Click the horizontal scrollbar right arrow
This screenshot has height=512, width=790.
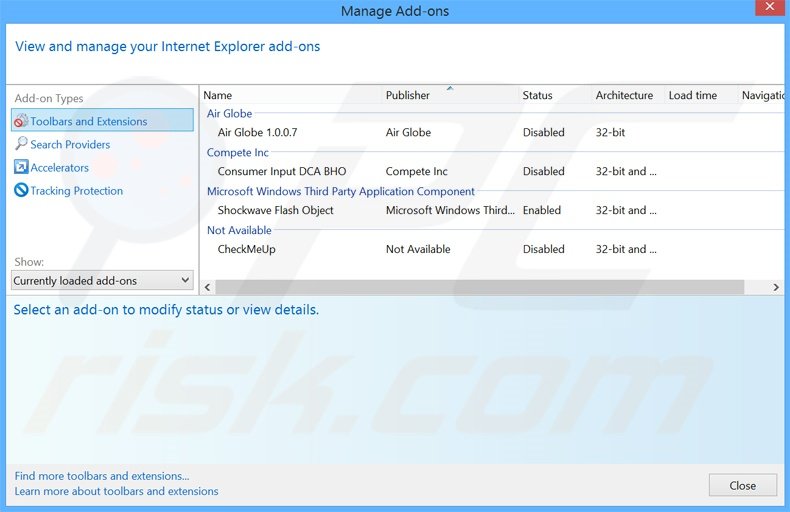(x=776, y=287)
